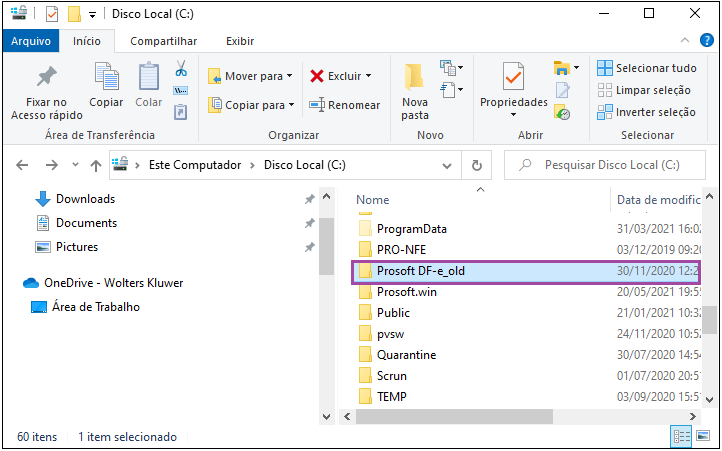Click the Pesquisar Disco Local search field
The height and width of the screenshot is (451, 722).
[605, 165]
